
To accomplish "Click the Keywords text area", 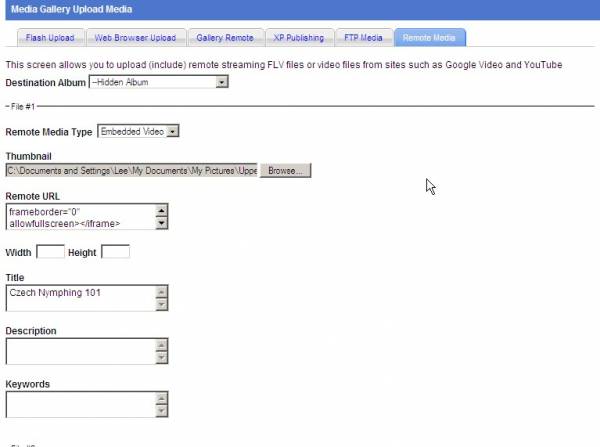I will pos(80,404).
